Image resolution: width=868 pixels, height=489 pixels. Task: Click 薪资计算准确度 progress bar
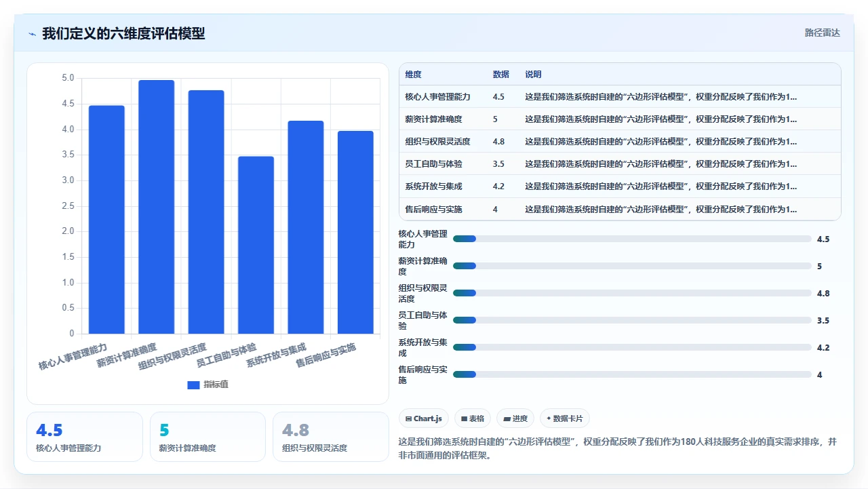632,266
